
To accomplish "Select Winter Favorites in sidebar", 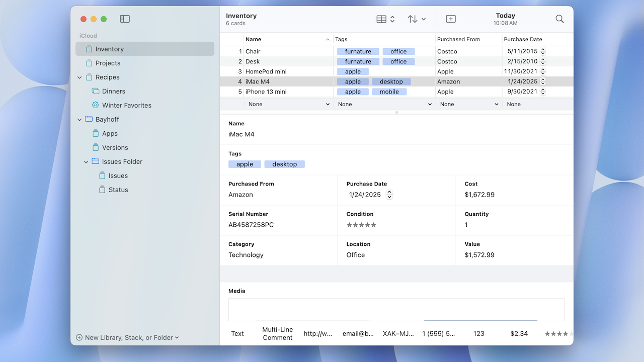I will tap(145, 105).
